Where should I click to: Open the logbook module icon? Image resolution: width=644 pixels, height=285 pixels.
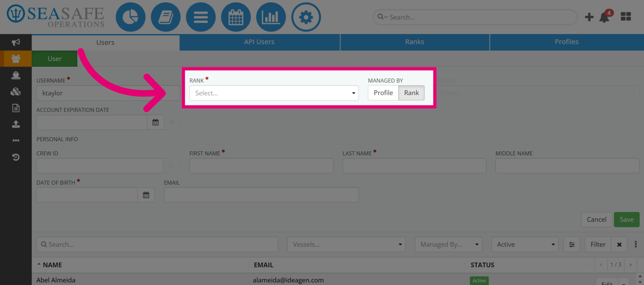(x=166, y=17)
